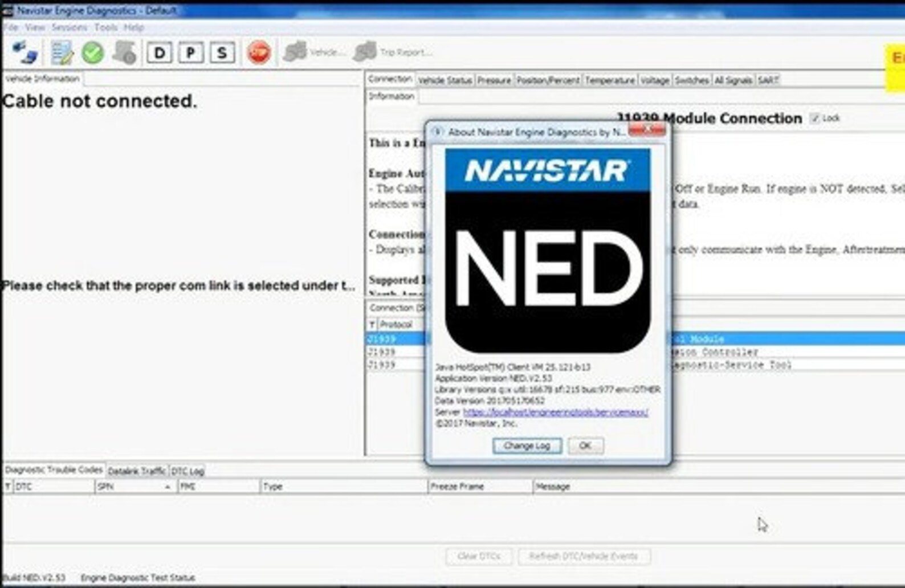Image resolution: width=905 pixels, height=588 pixels.
Task: Click the greyed engine timer toolbar icon
Action: [x=124, y=52]
